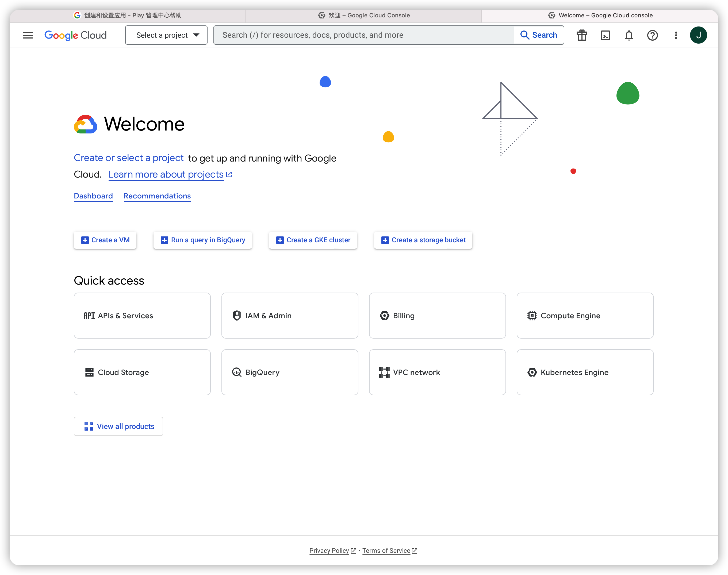728x575 pixels.
Task: Open the notifications bell
Action: pos(629,35)
